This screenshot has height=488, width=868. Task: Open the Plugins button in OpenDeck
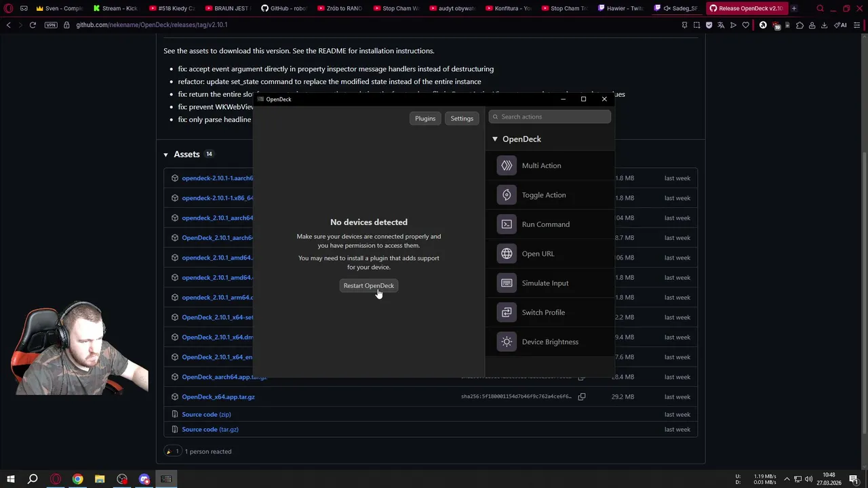(x=425, y=119)
